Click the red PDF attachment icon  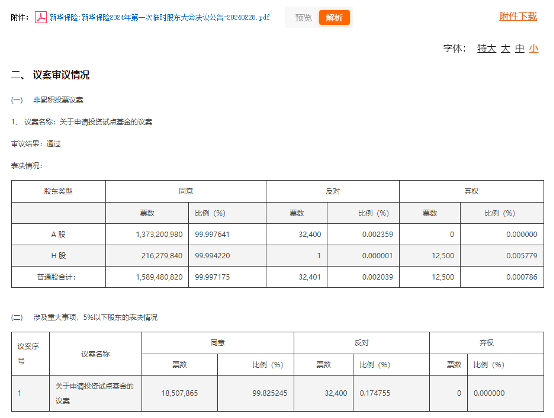tap(41, 17)
